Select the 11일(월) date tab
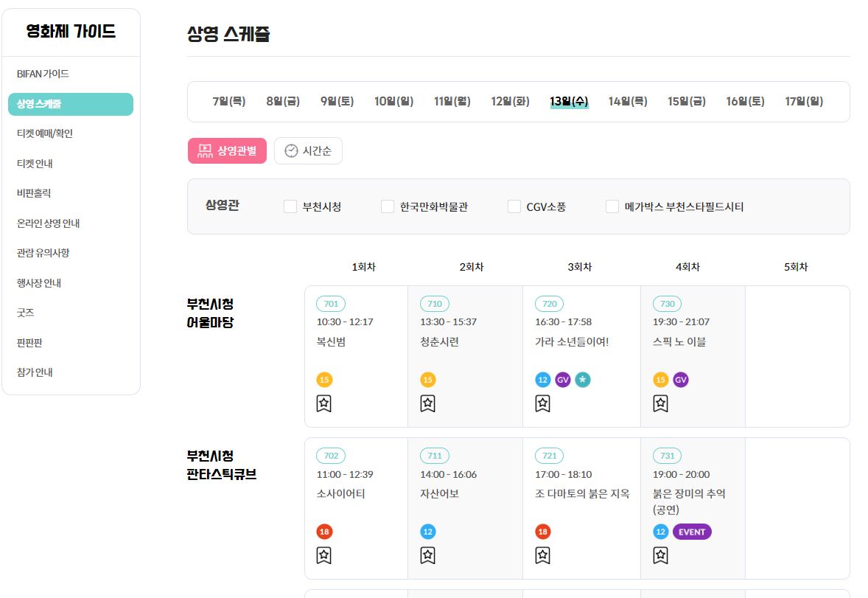The image size is (868, 598). (x=452, y=102)
